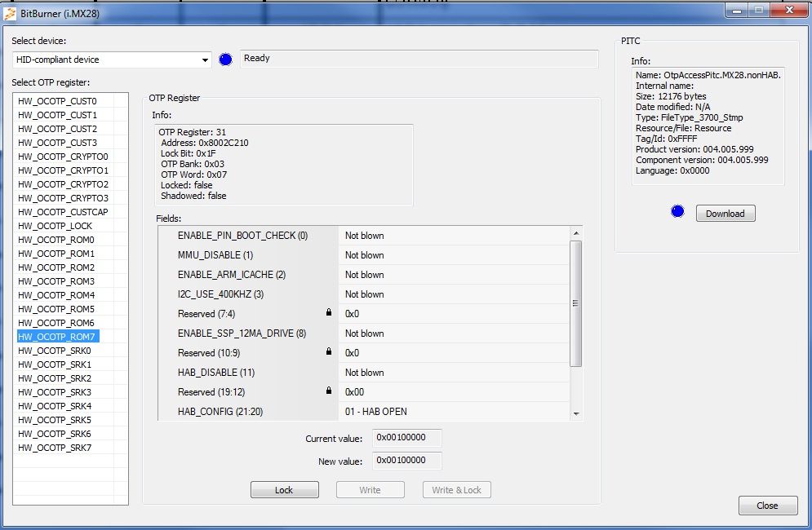This screenshot has width=812, height=530.
Task: Click the Ready status field
Action: click(419, 59)
